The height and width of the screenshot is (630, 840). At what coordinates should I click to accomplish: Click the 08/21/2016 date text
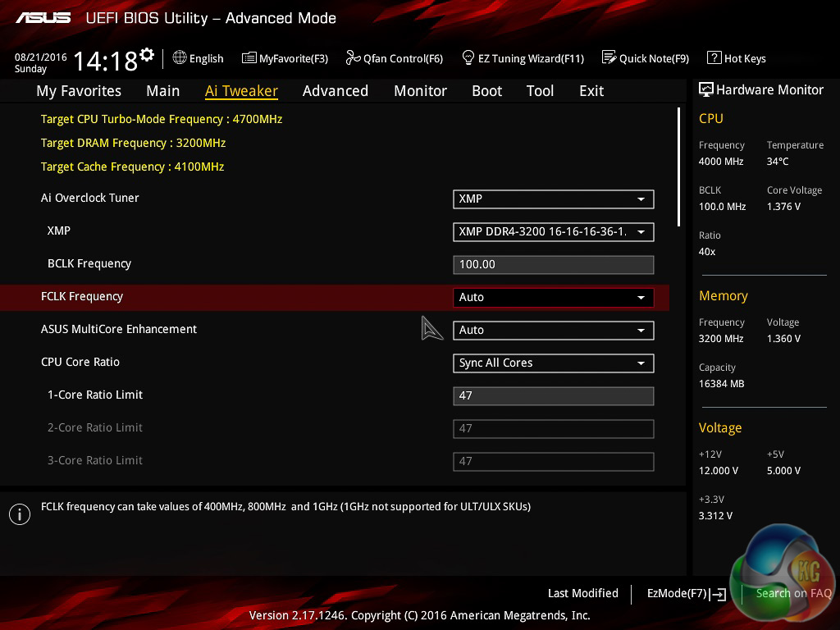[x=41, y=57]
